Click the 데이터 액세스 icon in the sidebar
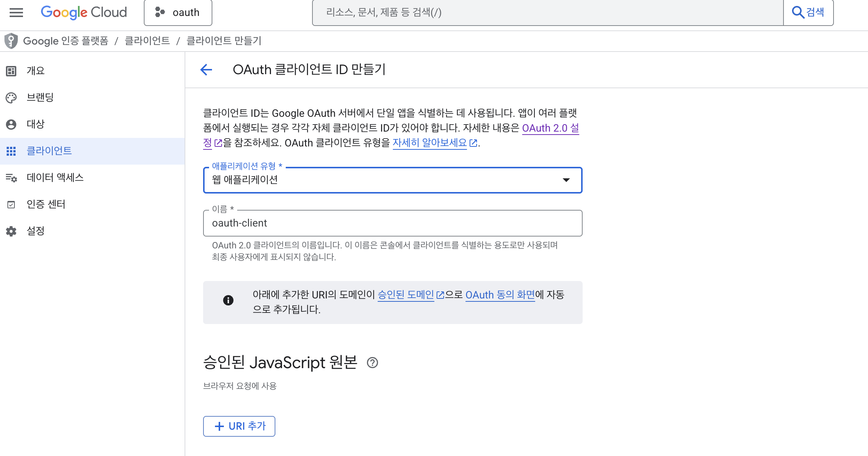Screen dimensions: 868x456 click(11, 178)
